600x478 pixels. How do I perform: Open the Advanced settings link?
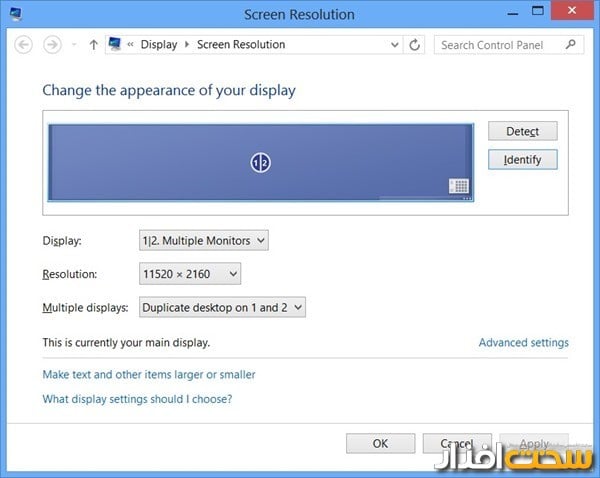[x=523, y=343]
